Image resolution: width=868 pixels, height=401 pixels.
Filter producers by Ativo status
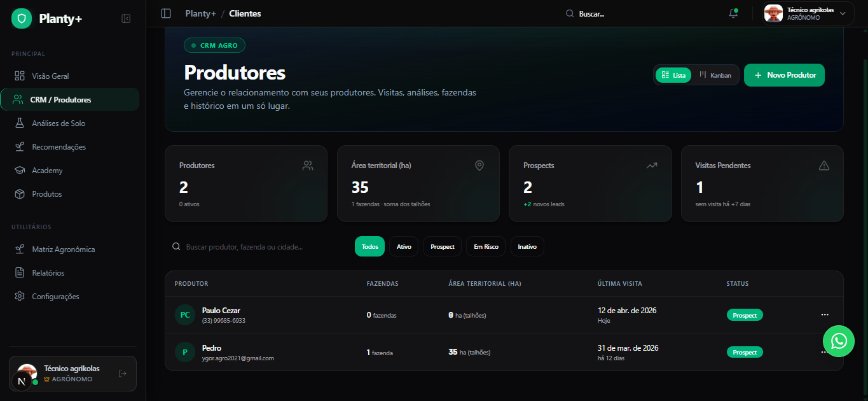point(404,247)
